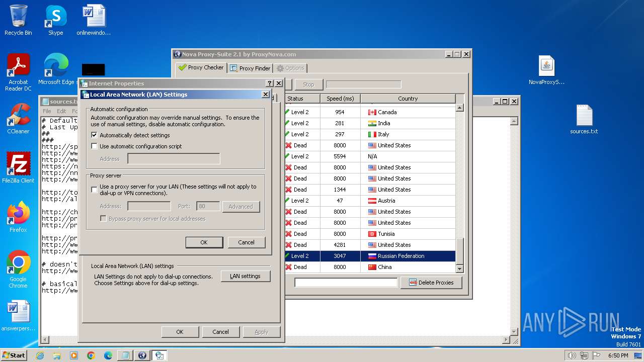Select the Austria proxy row
The height and width of the screenshot is (362, 644).
coord(370,201)
